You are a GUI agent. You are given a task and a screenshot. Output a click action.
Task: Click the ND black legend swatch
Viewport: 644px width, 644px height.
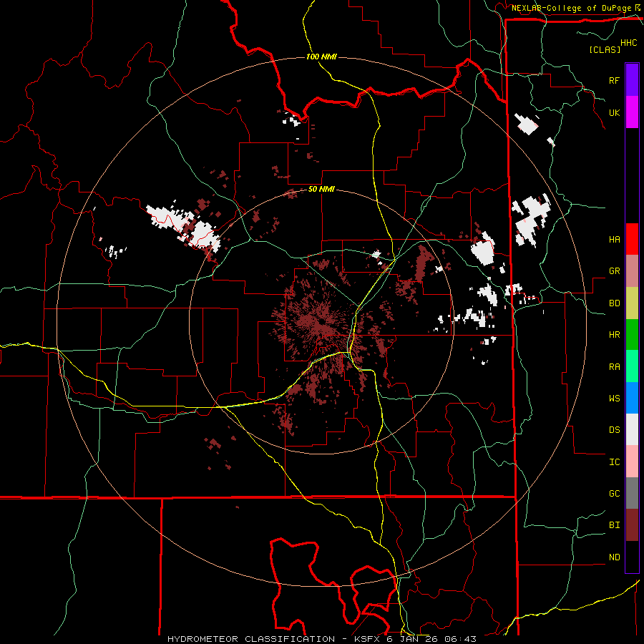click(632, 557)
